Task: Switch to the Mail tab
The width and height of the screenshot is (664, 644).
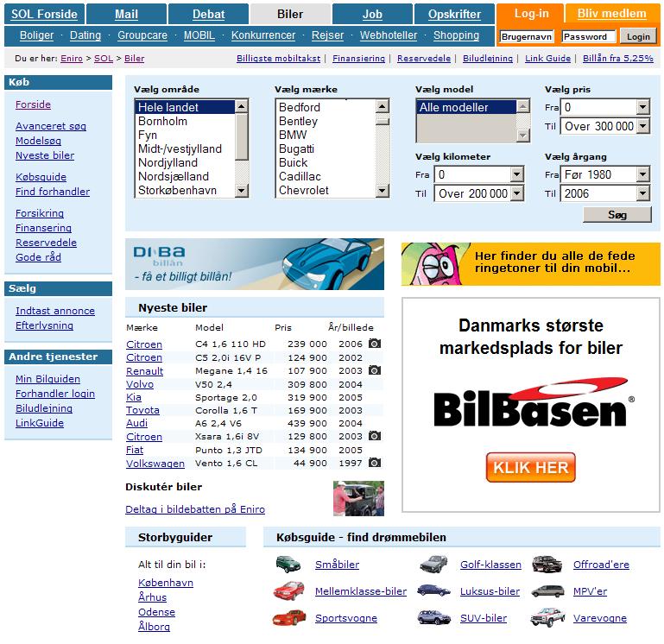Action: [x=126, y=14]
